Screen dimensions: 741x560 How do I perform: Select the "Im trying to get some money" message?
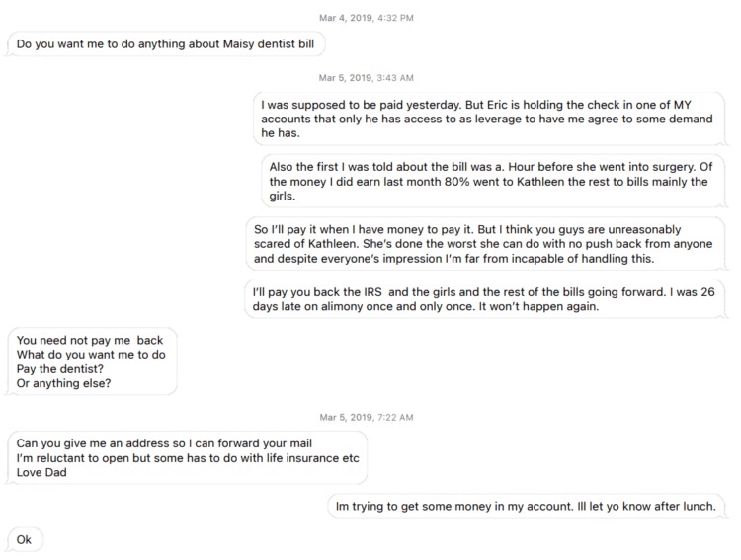[526, 506]
